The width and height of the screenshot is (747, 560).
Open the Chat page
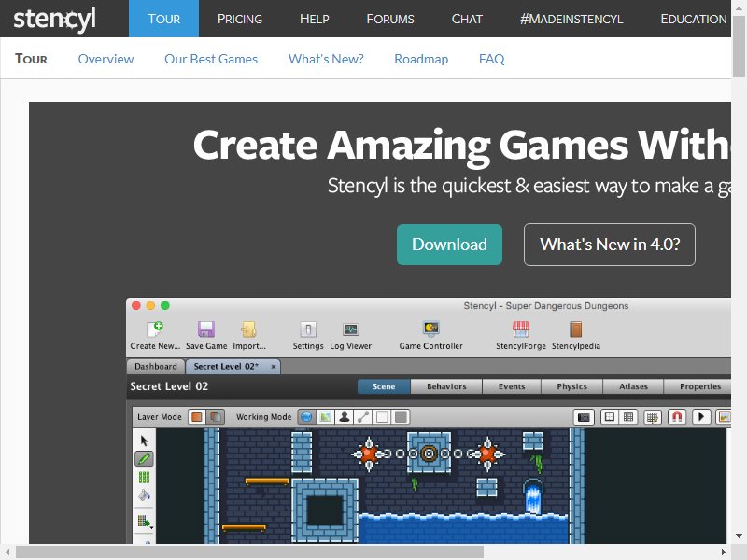[467, 19]
